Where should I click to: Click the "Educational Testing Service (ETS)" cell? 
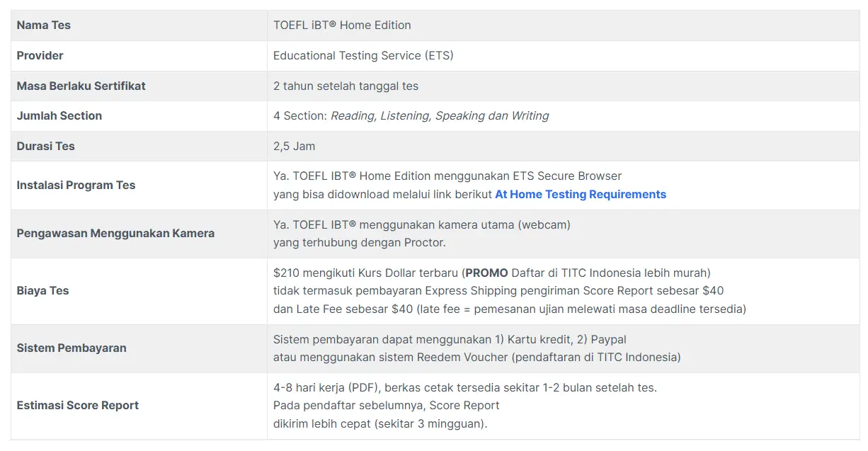click(x=363, y=56)
